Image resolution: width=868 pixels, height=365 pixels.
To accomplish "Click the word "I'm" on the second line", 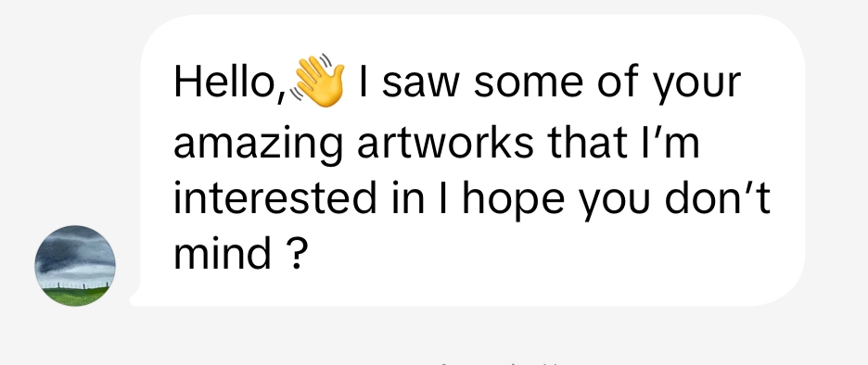I will 670,142.
